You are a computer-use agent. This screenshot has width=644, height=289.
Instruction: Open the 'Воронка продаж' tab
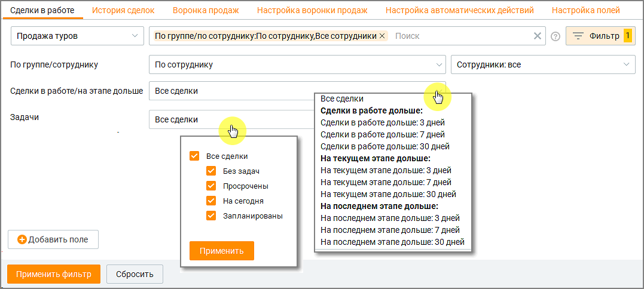(x=206, y=10)
